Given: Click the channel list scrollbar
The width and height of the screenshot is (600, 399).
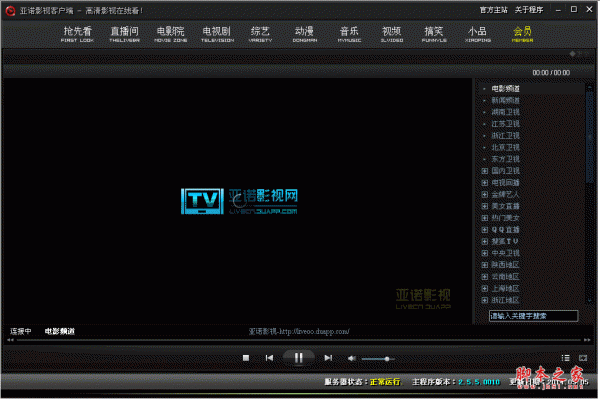Looking at the screenshot, I should (x=589, y=137).
